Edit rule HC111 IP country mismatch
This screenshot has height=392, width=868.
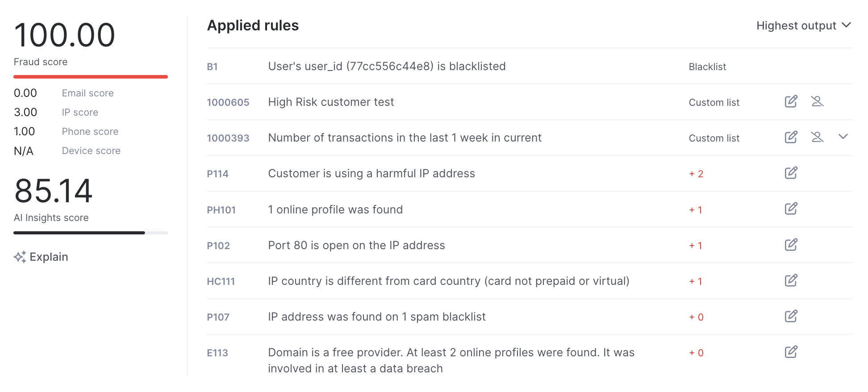tap(791, 281)
